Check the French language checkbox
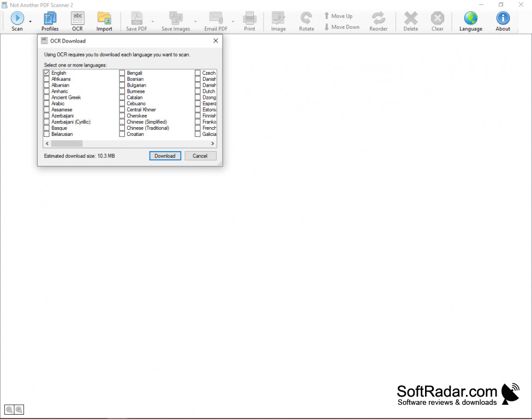Viewport: 532px width, 419px height. click(x=198, y=128)
